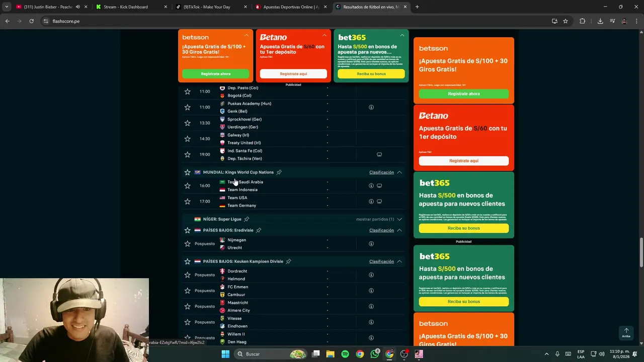Collapse the Eredivisie section chevron
The width and height of the screenshot is (644, 362).
[399, 230]
